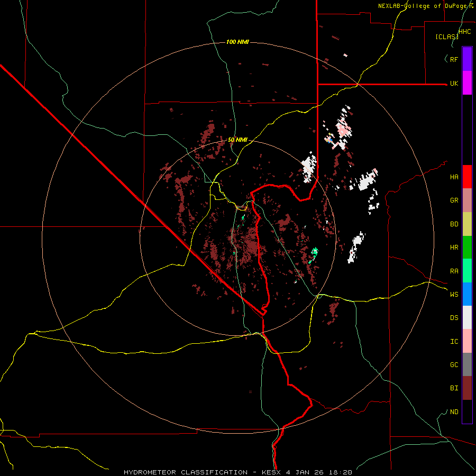Screen dimensions: 476x476
Task: Click the purple RF legend swatch
Action: pos(467,59)
